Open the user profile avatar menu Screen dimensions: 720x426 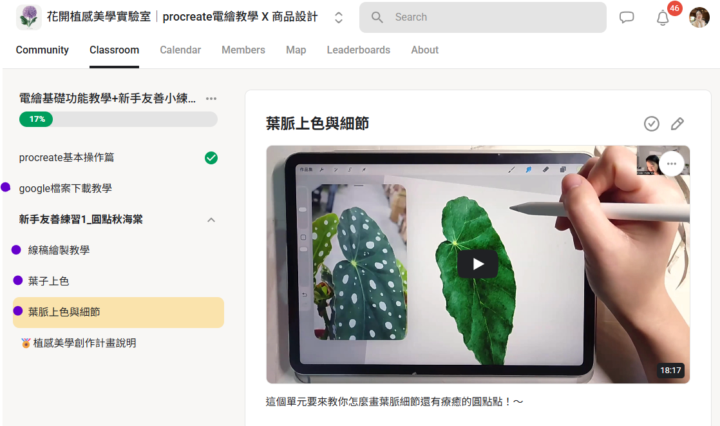coord(699,17)
